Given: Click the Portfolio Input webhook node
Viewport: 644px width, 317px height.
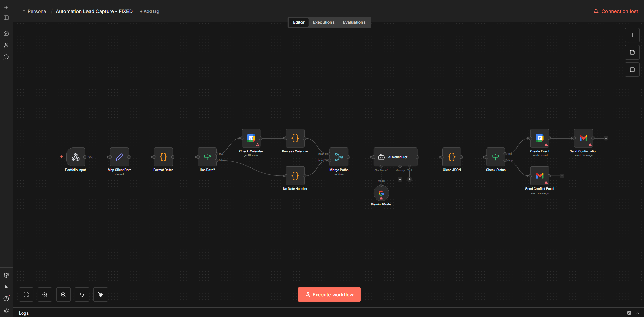Looking at the screenshot, I should pos(75,157).
